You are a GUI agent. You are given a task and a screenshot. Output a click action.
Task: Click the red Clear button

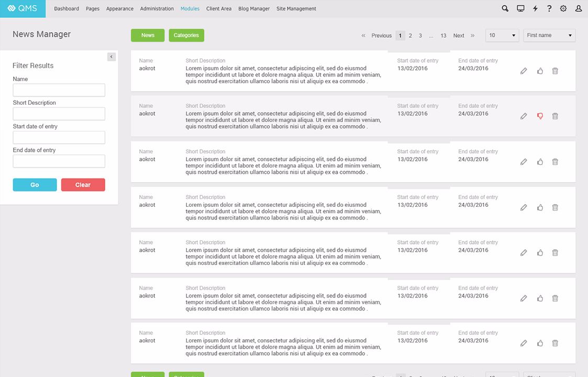point(83,185)
